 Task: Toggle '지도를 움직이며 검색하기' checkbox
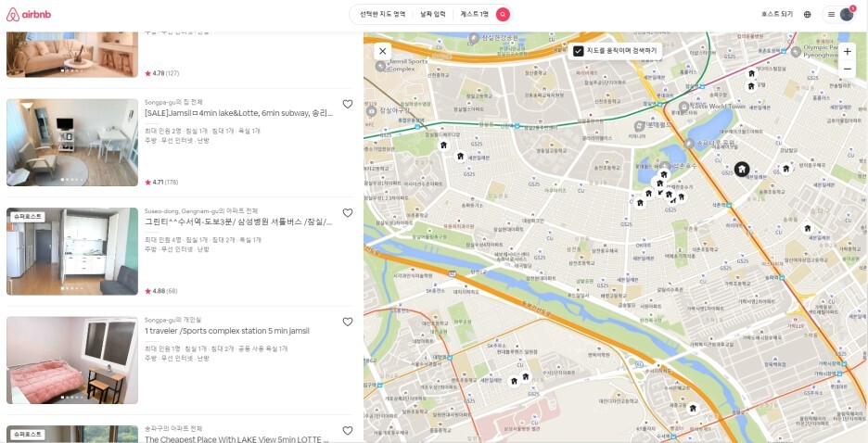[x=579, y=51]
